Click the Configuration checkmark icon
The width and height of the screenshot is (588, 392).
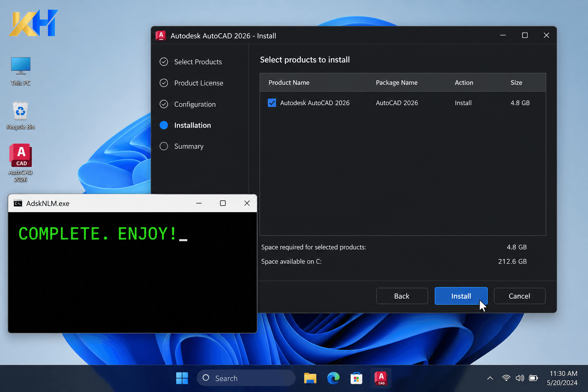pyautogui.click(x=164, y=104)
